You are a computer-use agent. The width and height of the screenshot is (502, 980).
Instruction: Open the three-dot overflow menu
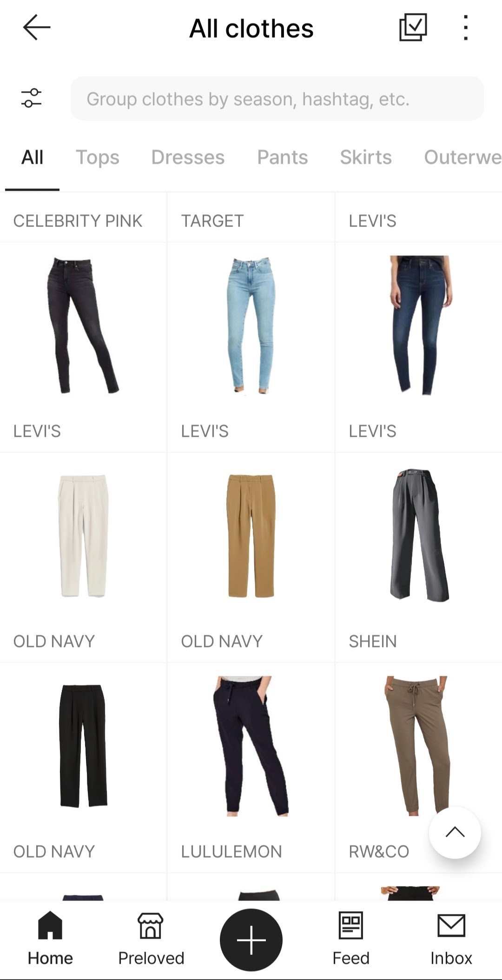[x=465, y=27]
